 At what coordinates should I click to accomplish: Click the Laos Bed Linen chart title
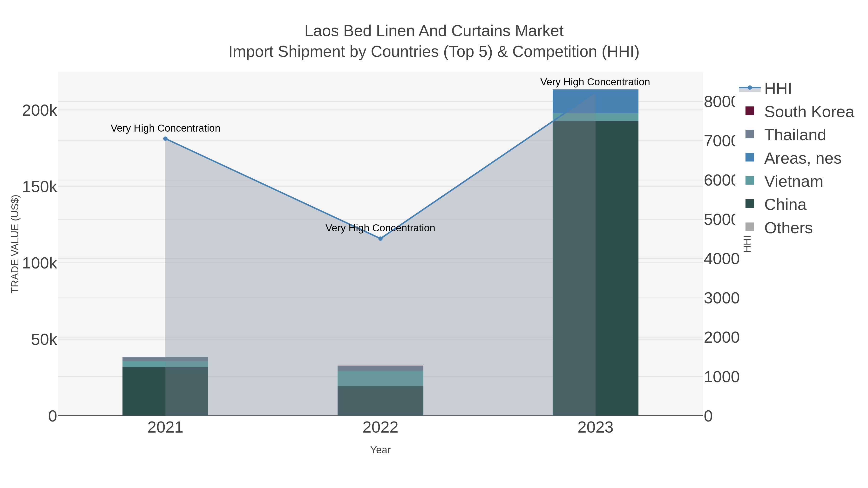[434, 31]
